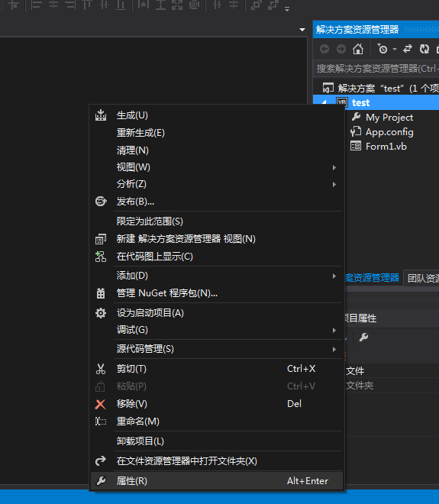
Task: Click Home icon in Solution Explorer toolbar
Action: [358, 49]
